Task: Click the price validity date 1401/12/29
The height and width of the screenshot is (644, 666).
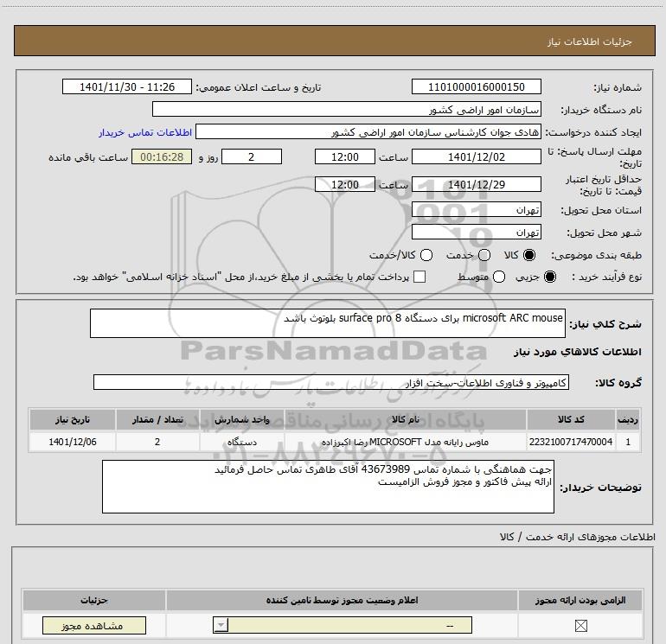Action: [x=476, y=184]
